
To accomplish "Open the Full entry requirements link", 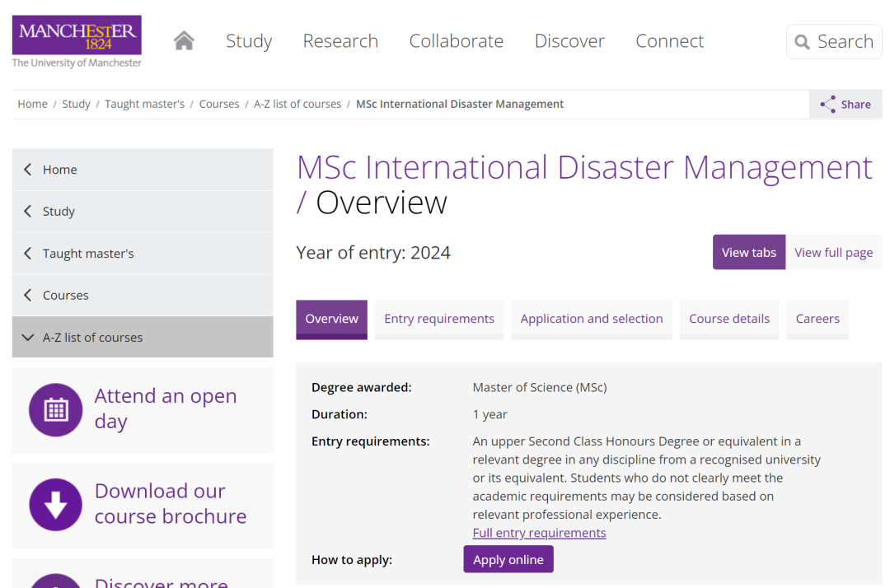I will pyautogui.click(x=539, y=533).
